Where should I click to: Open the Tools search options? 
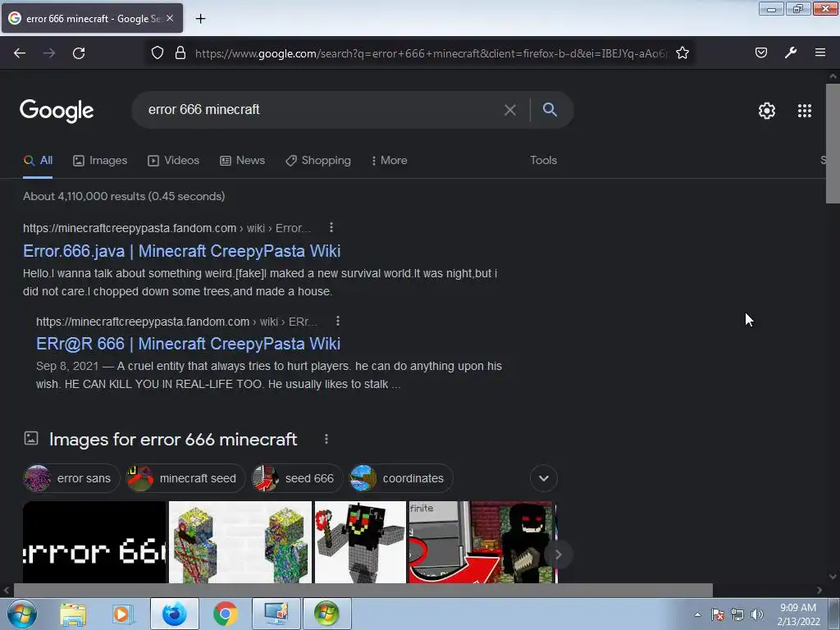tap(543, 160)
